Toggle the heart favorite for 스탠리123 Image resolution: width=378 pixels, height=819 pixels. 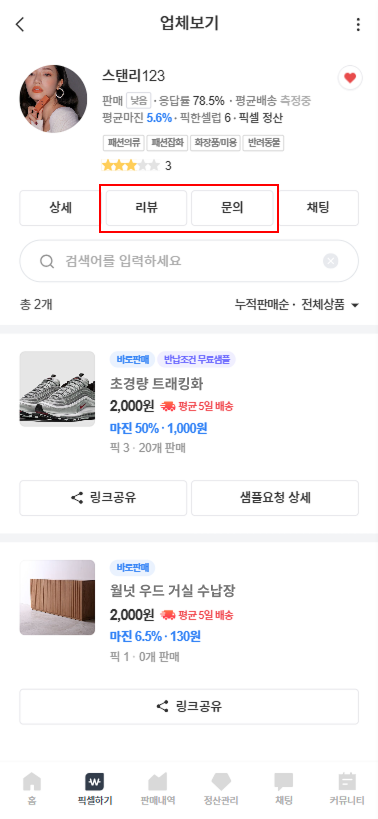click(x=350, y=78)
